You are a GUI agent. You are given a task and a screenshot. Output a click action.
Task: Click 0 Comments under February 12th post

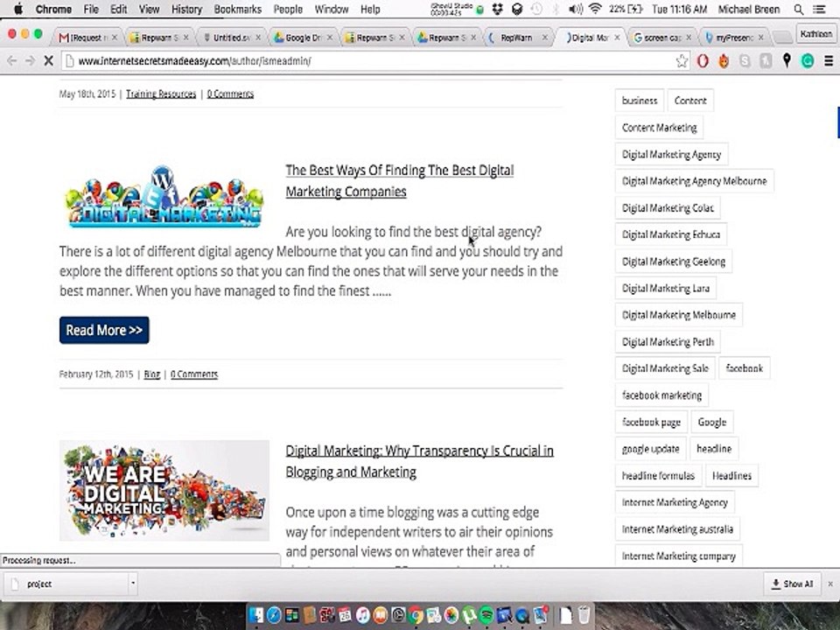[x=194, y=374]
